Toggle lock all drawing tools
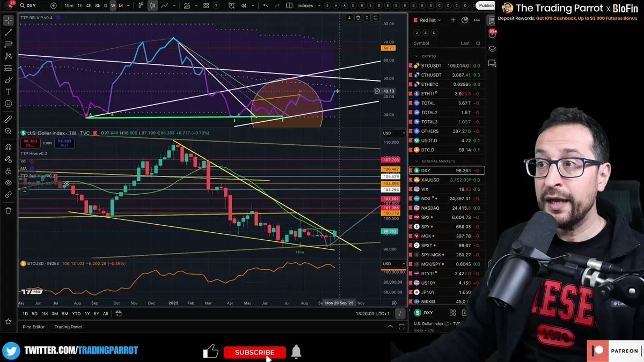Screen dimensions: 644x362 click(x=8, y=171)
